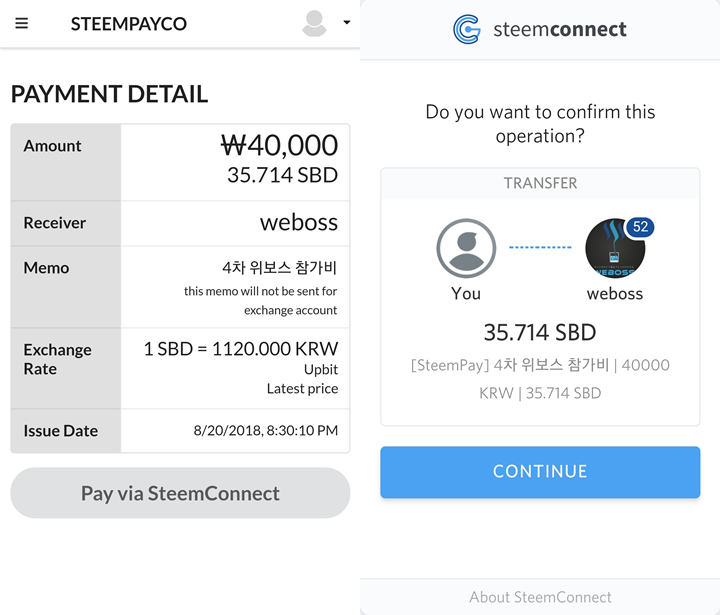Screen dimensions: 720x615
Task: Click the steemconnect wordmark text
Action: (560, 29)
